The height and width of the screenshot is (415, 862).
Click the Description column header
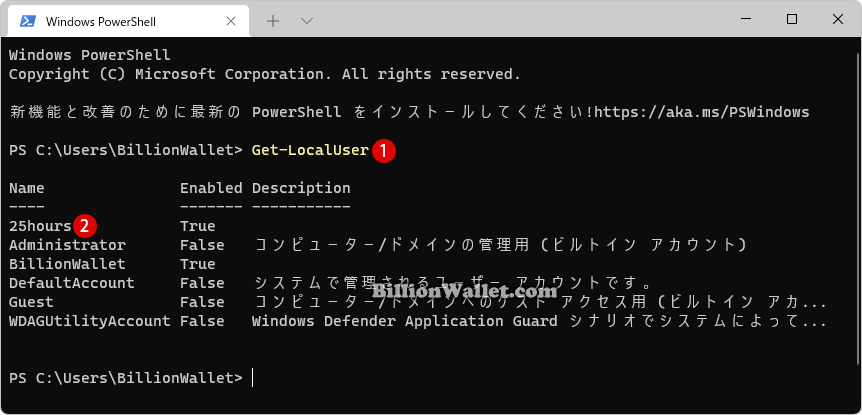click(x=301, y=188)
